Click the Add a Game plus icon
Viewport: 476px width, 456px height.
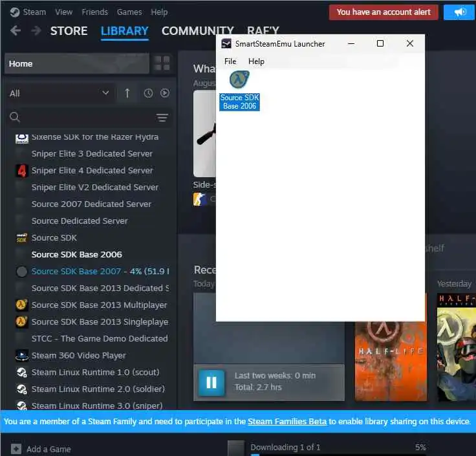16,449
